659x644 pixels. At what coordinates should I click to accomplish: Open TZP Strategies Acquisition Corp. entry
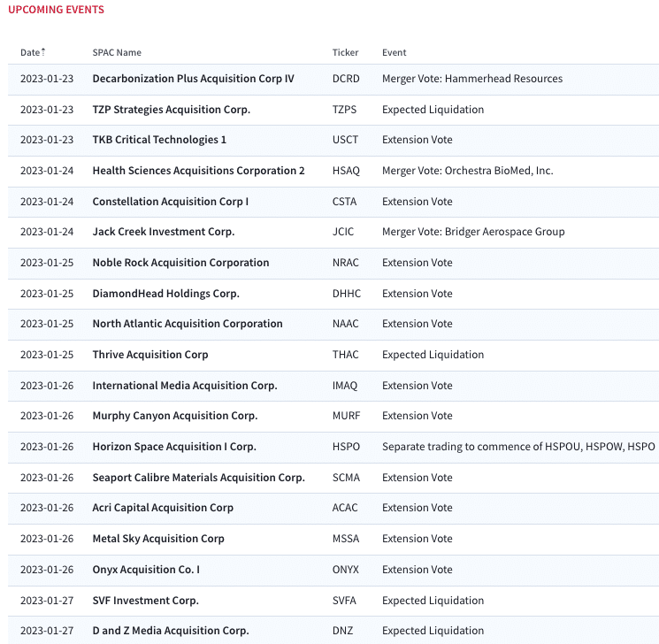tap(171, 110)
